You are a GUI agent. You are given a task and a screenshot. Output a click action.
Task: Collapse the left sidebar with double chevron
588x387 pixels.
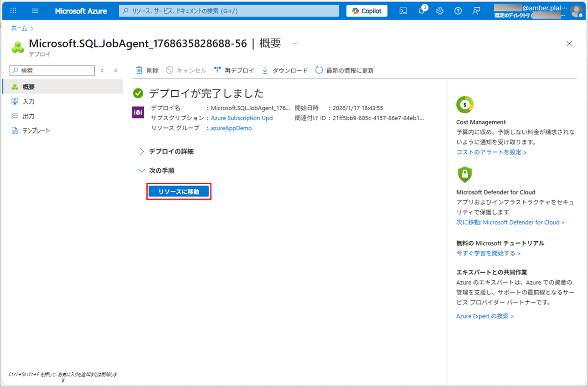[116, 70]
